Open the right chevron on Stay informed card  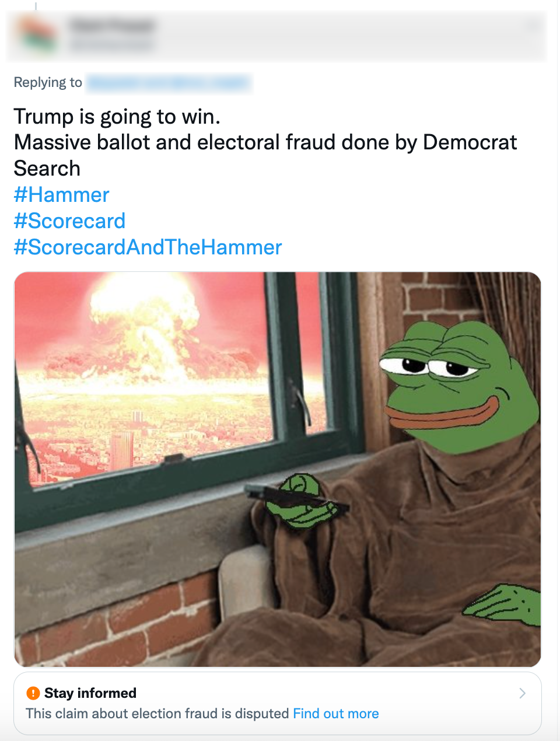[522, 693]
